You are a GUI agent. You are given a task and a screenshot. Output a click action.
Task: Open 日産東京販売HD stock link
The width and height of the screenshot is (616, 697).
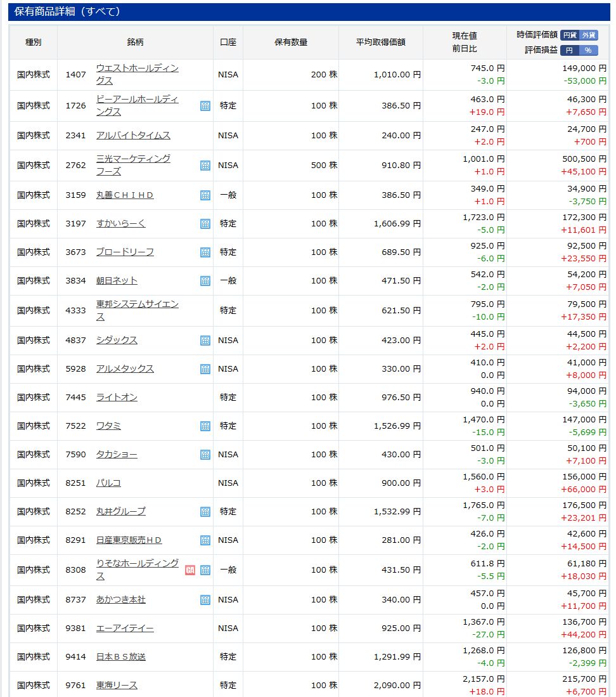point(129,540)
